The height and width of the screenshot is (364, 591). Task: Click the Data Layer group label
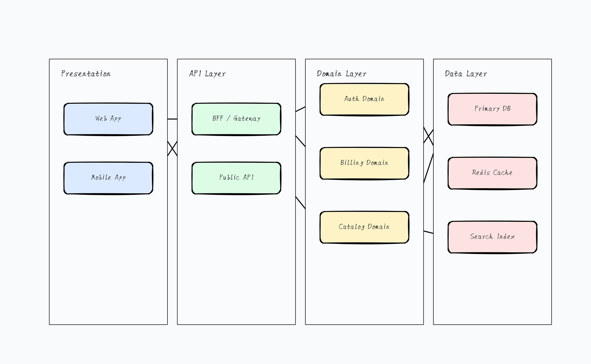click(465, 73)
